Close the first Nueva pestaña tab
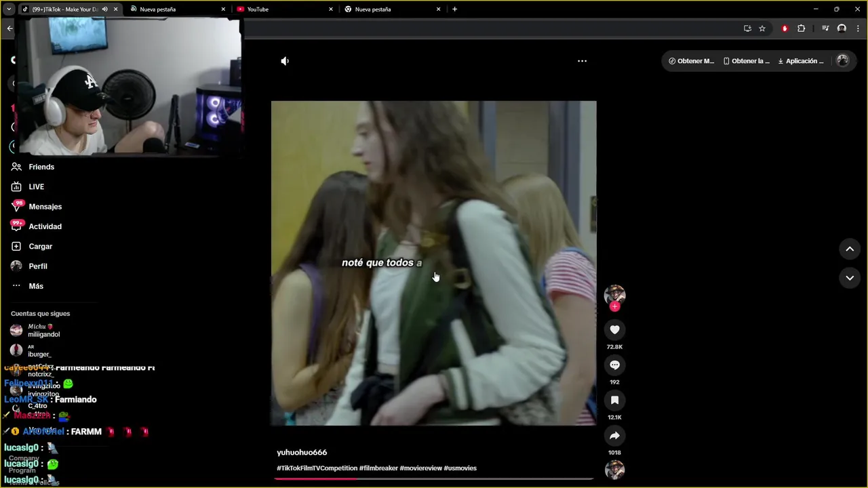Viewport: 868px width, 488px height. tap(223, 9)
